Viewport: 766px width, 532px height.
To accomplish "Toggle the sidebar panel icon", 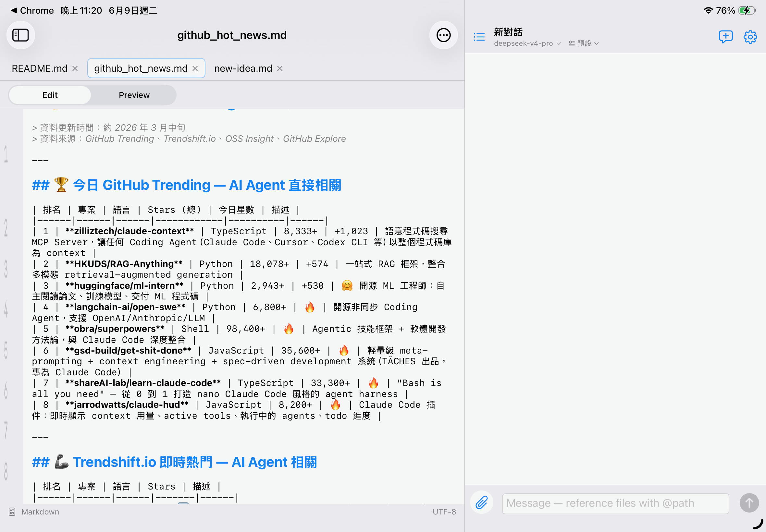I will click(x=21, y=35).
